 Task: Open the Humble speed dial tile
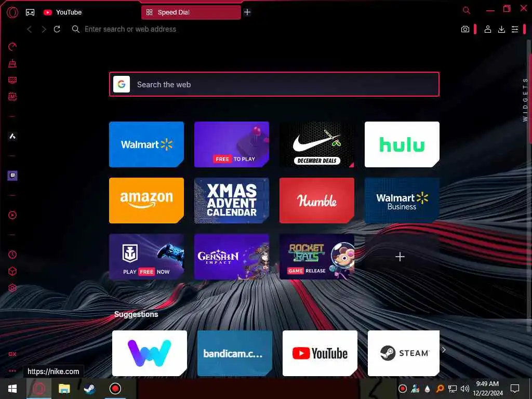[316, 201]
